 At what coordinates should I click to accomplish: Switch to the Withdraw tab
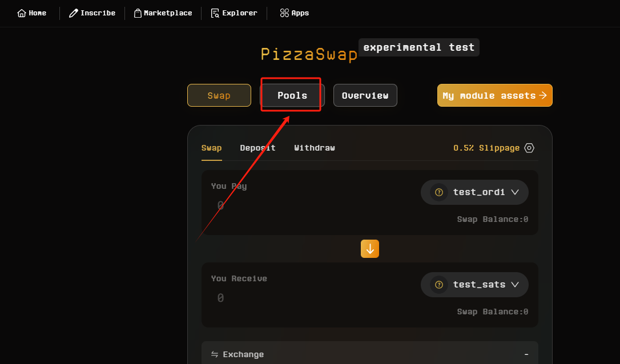pos(315,148)
